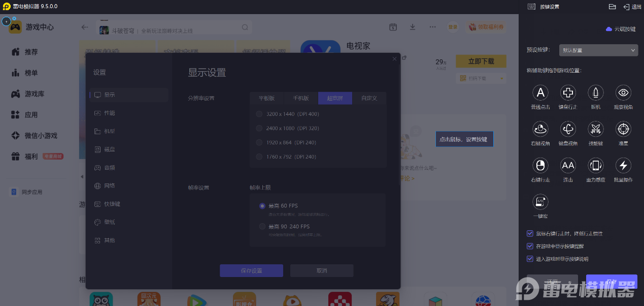
Task: Select the 普通点击 (normal click) key icon
Action: 540,93
